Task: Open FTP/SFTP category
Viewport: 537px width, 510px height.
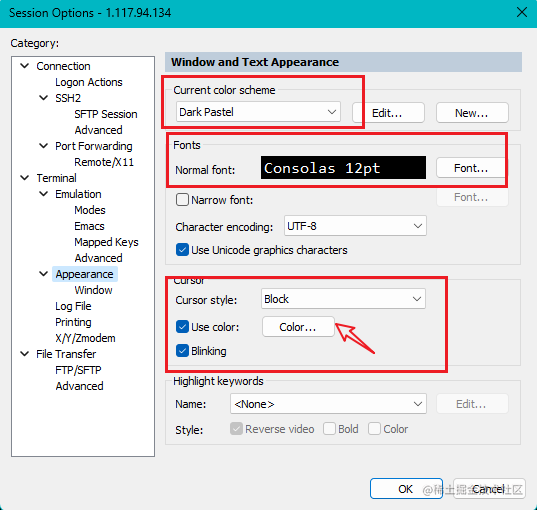Action: 78,370
